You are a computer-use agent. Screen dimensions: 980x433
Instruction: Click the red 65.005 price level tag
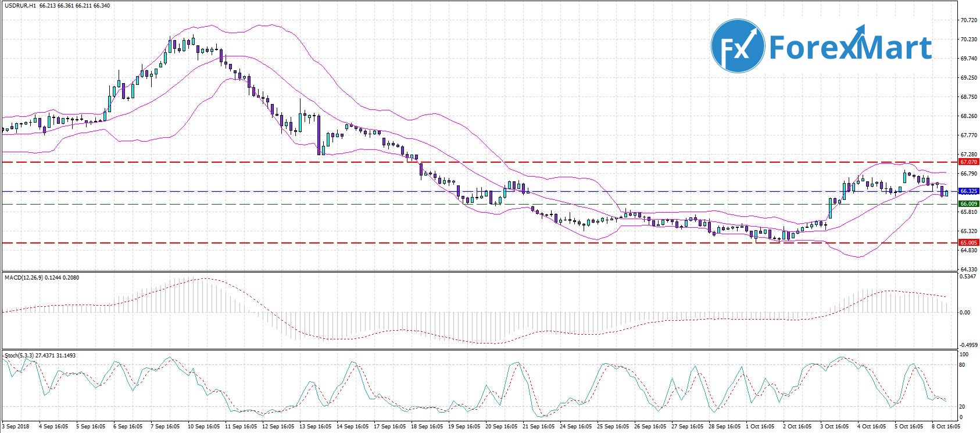tap(969, 243)
